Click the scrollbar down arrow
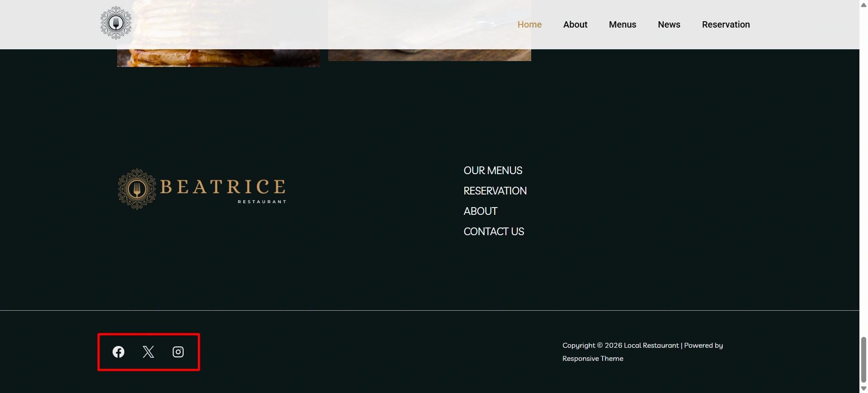 tap(863, 388)
